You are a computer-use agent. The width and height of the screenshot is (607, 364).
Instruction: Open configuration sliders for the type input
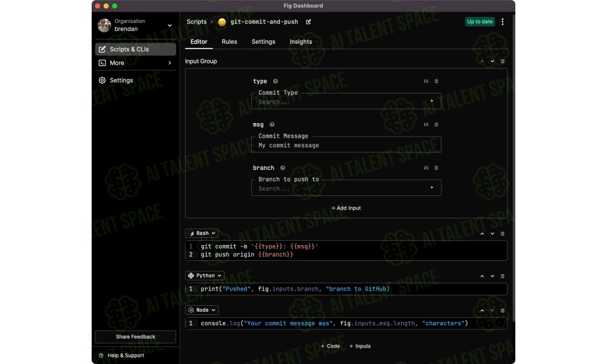point(426,81)
